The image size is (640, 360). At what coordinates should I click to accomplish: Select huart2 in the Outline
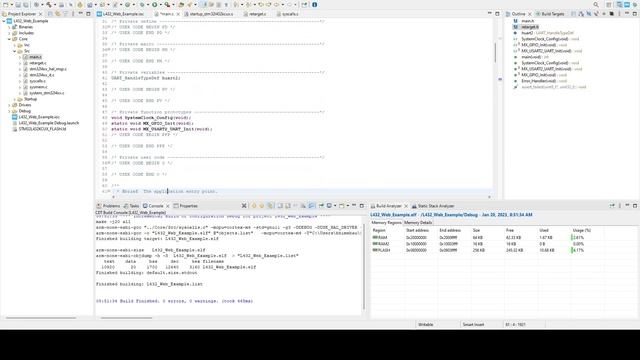click(527, 33)
